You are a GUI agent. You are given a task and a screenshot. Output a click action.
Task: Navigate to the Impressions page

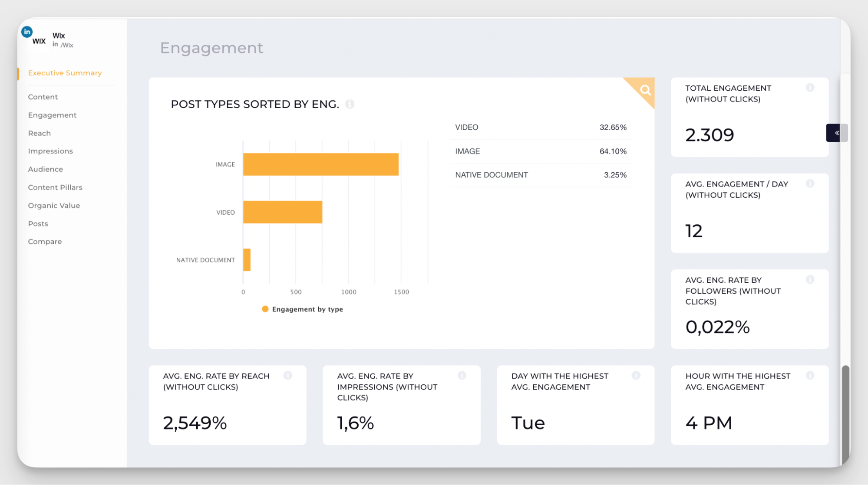click(50, 151)
